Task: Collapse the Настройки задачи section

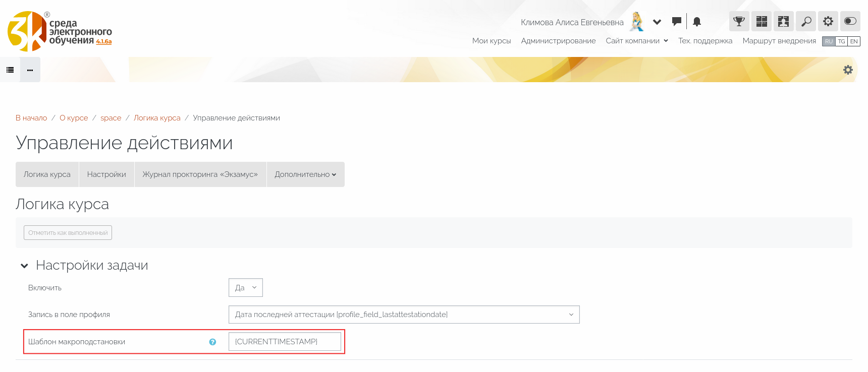Action: click(x=24, y=266)
